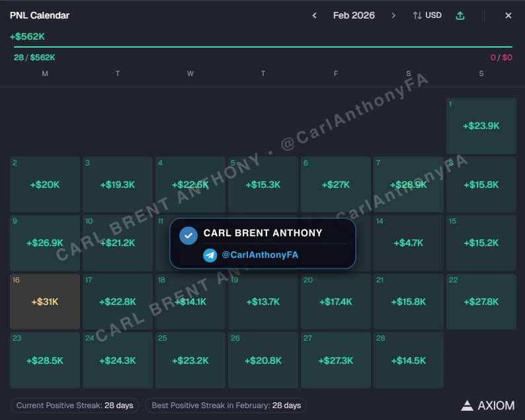Select day 24 cell with +$24.3K

118,360
